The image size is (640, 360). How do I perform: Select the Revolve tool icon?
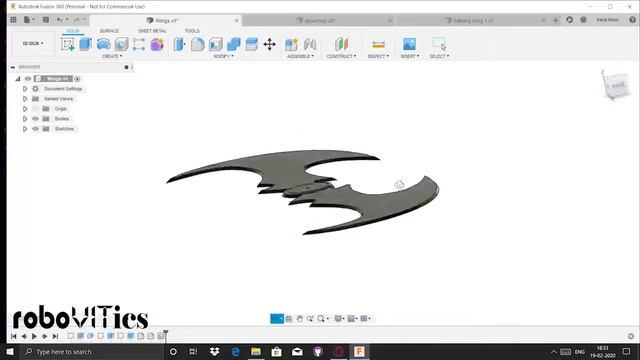103,44
